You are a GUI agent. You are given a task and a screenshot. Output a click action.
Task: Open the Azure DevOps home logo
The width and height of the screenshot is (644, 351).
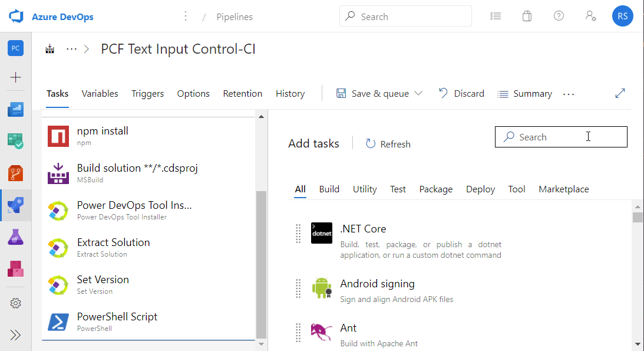16,17
